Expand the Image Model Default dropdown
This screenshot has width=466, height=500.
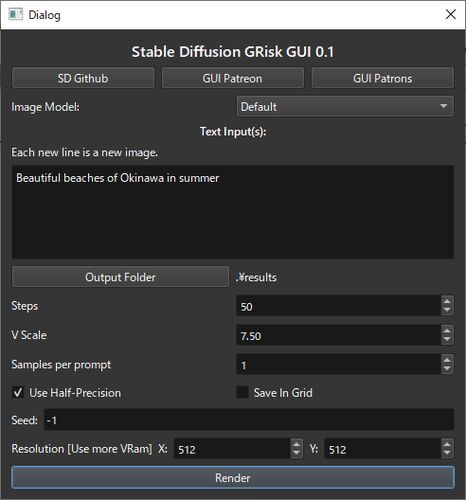pyautogui.click(x=345, y=107)
